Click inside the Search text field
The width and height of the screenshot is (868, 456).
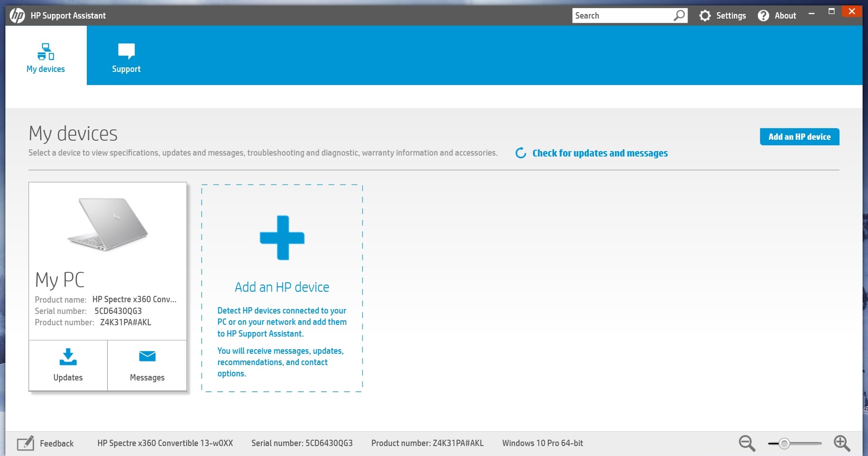click(x=622, y=16)
